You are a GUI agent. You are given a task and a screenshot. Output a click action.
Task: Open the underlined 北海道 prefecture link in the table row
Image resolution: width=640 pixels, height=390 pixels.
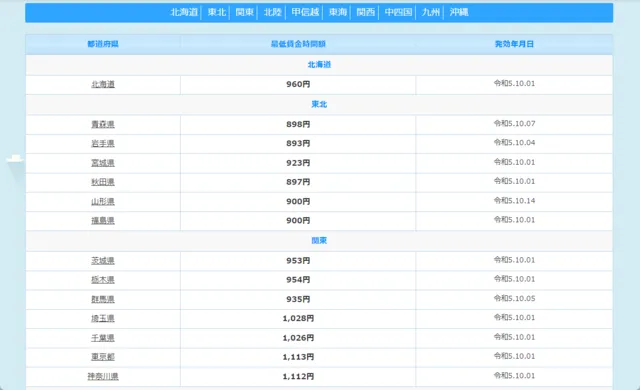(103, 84)
